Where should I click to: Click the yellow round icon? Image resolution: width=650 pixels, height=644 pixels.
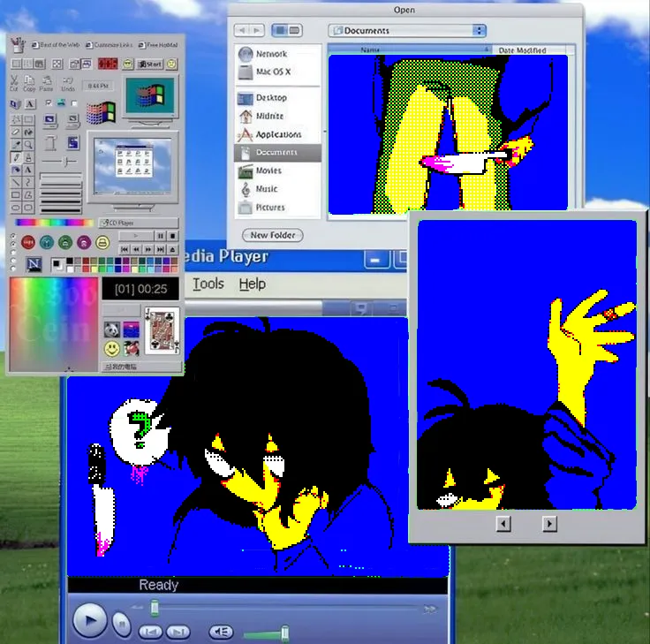coord(102,242)
